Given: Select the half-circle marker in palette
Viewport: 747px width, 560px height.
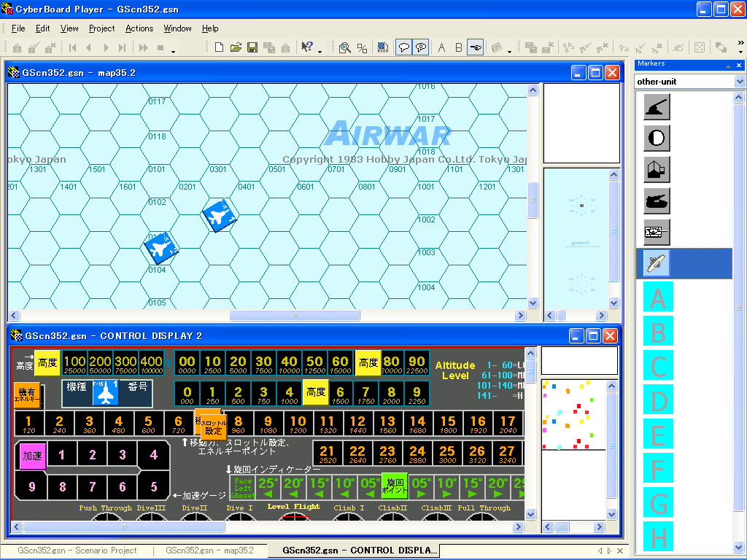Looking at the screenshot, I should click(x=657, y=138).
